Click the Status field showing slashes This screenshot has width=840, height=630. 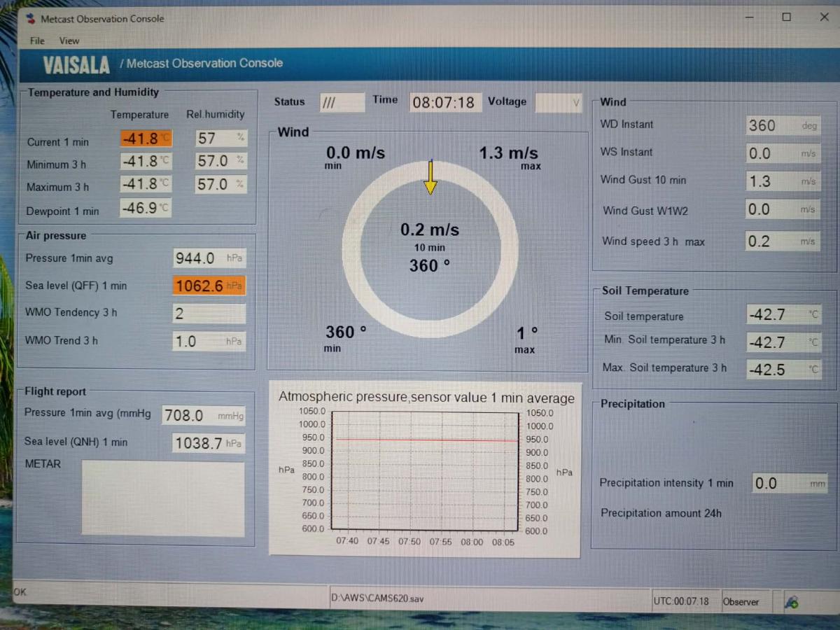342,102
